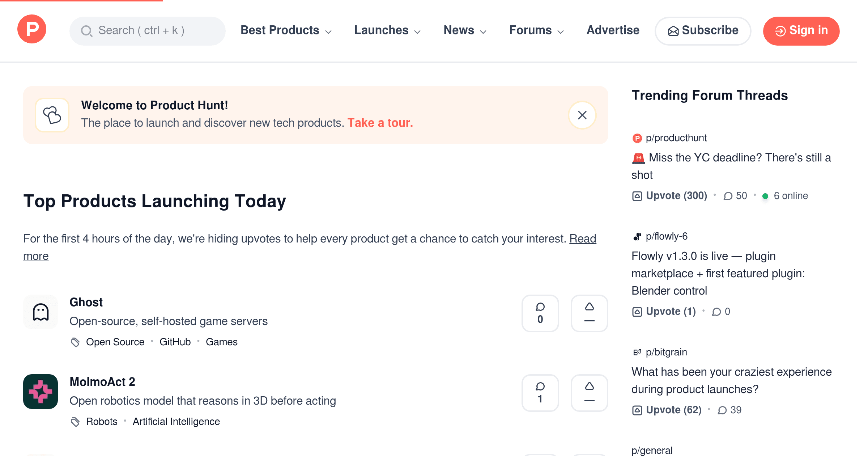Click the MolmoAct 2 tagline about 3D reasoning

[x=203, y=401]
